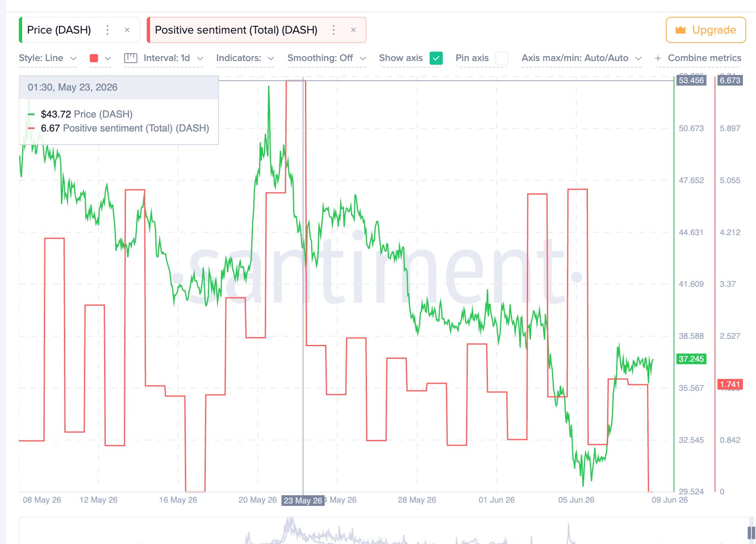Screen dimensions: 756x544
Task: Open the Indicators menu
Action: [245, 58]
